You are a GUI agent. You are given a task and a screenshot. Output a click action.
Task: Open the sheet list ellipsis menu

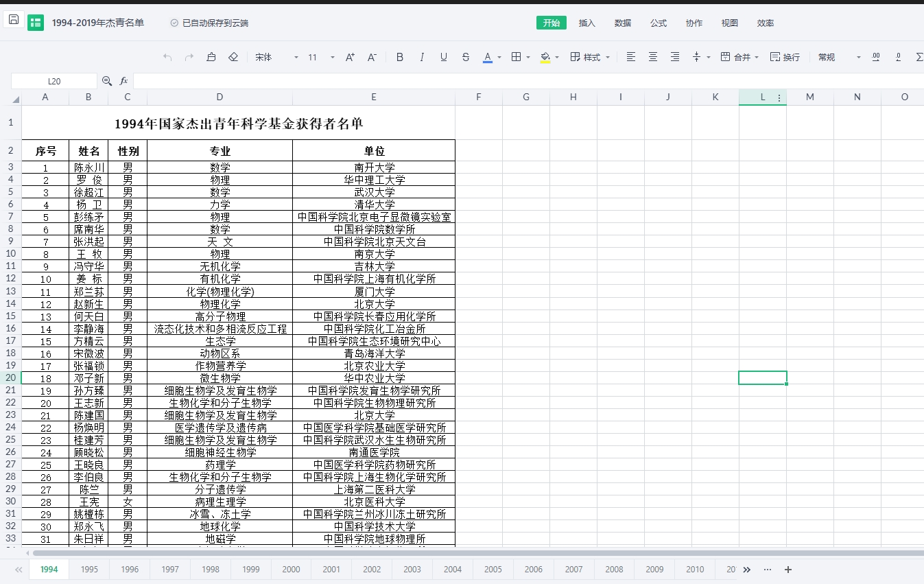(x=768, y=570)
